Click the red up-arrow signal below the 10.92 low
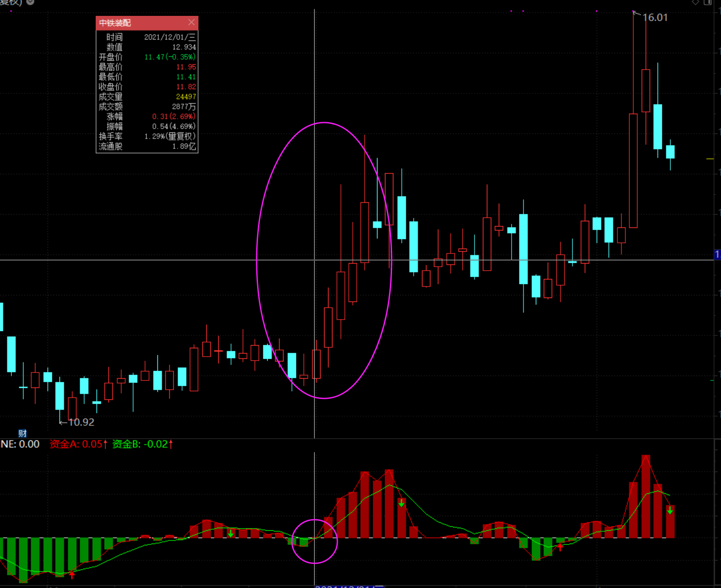This screenshot has width=721, height=588. click(72, 574)
